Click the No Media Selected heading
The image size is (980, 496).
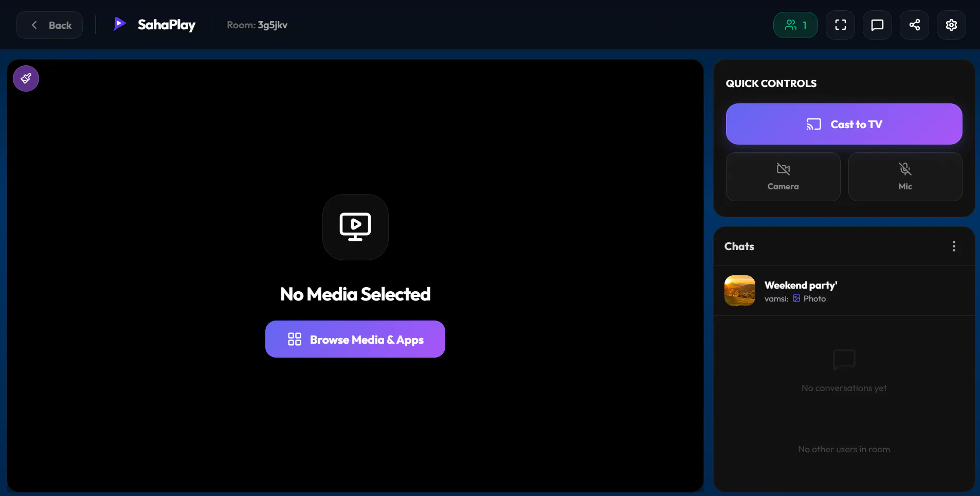point(355,294)
